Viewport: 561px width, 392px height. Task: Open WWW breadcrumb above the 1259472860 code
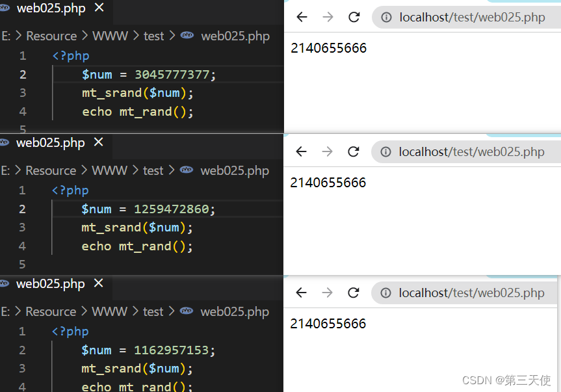click(109, 170)
